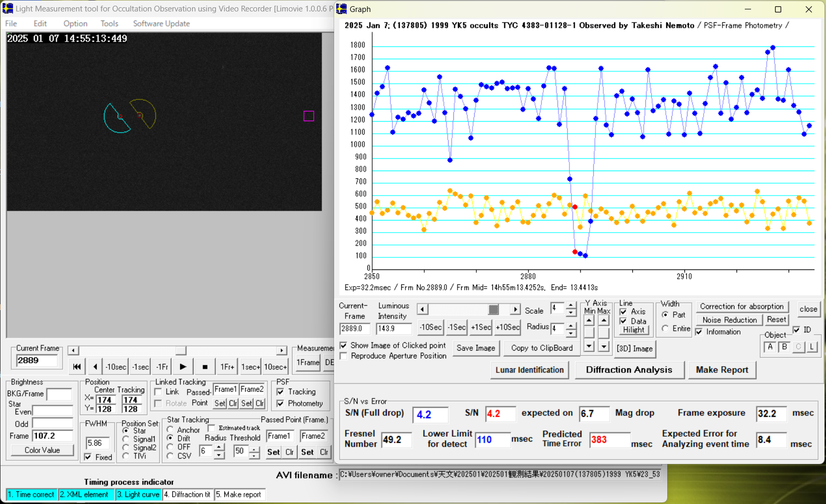Viewport: 826px width, 504px height.
Task: Open the Tools menu
Action: click(109, 23)
